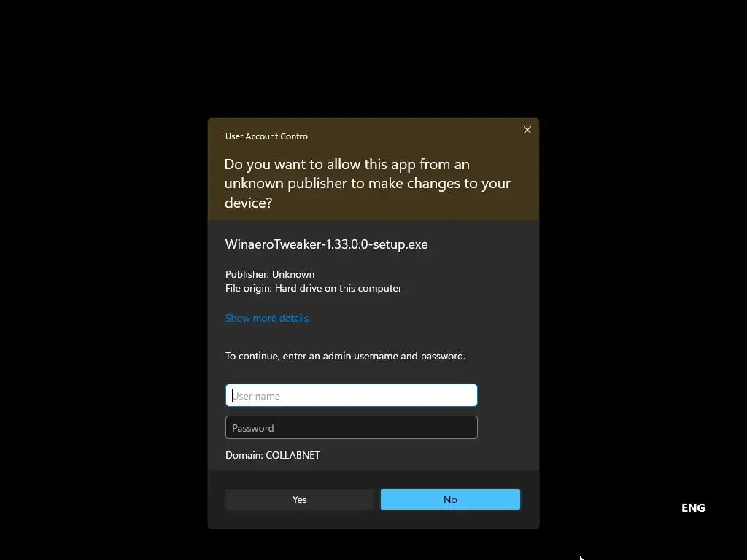747x560 pixels.
Task: Close the User Account Control dialog
Action: point(527,130)
